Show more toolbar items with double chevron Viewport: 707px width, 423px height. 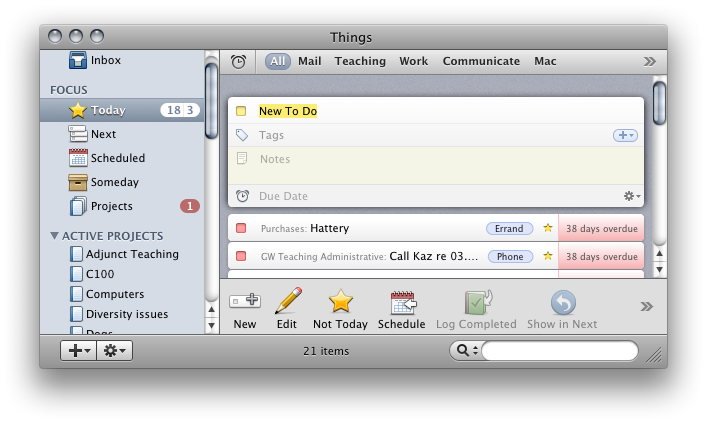647,307
